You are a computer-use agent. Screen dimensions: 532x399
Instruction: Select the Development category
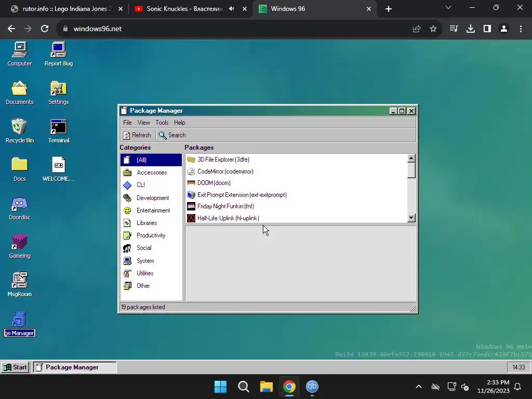(x=151, y=198)
